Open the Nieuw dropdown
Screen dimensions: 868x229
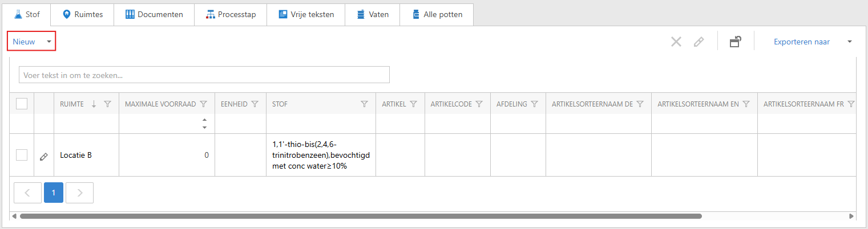coord(31,42)
